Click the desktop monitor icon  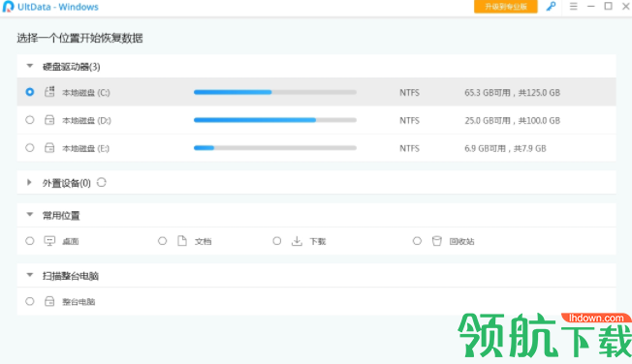[x=49, y=241]
